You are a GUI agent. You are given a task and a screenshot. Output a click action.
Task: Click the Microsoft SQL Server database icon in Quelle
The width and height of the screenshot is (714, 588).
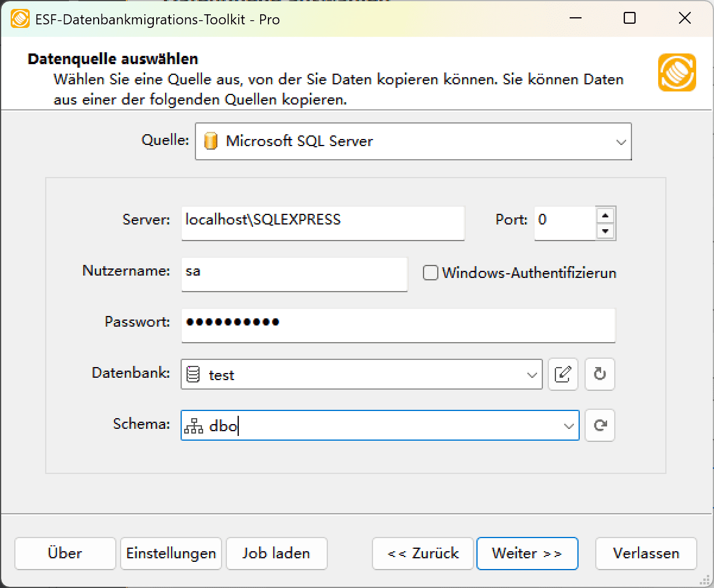(212, 141)
